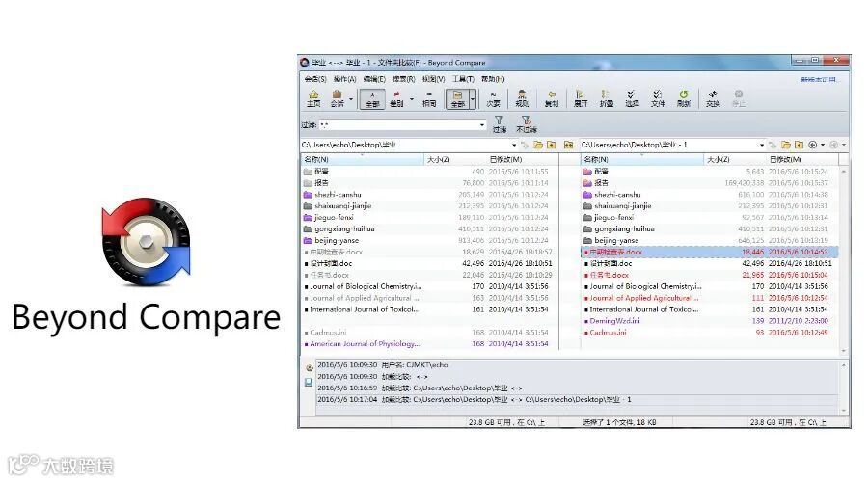Viewport: 868px width, 482px height.
Task: Open the 差别 differences dropdown arrow
Action: tap(411, 99)
